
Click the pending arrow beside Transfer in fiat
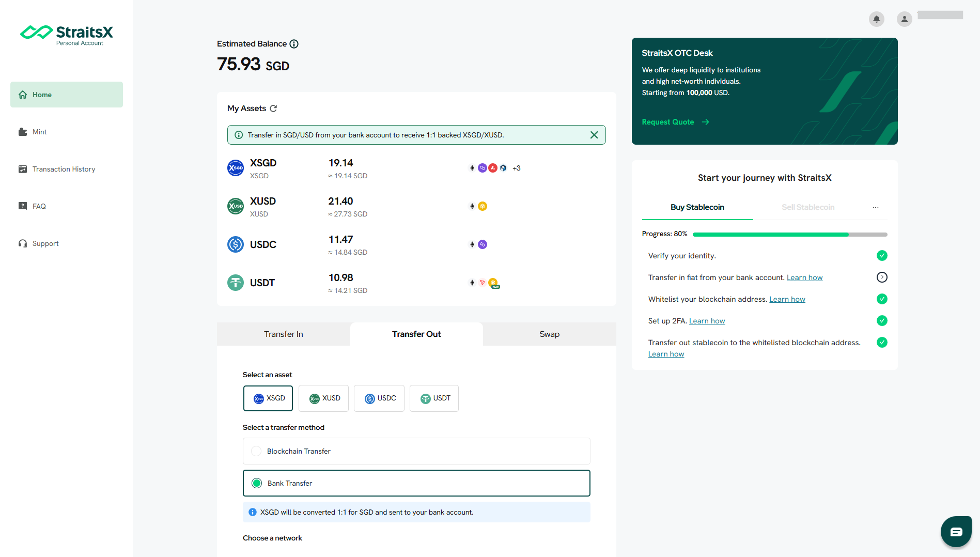pyautogui.click(x=882, y=277)
